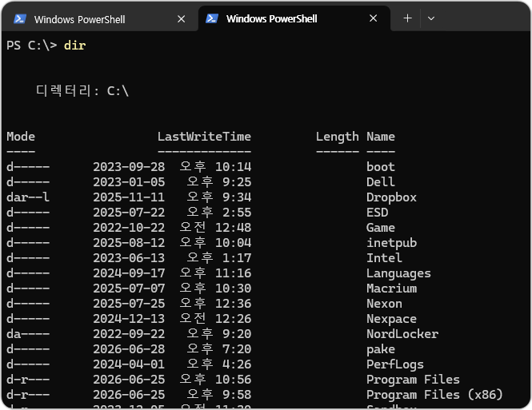
Task: Close the first Windows PowerShell tab
Action: tap(181, 19)
